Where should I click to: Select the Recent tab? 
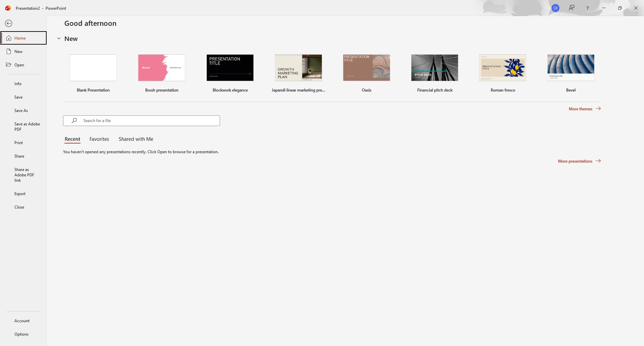[x=72, y=139]
